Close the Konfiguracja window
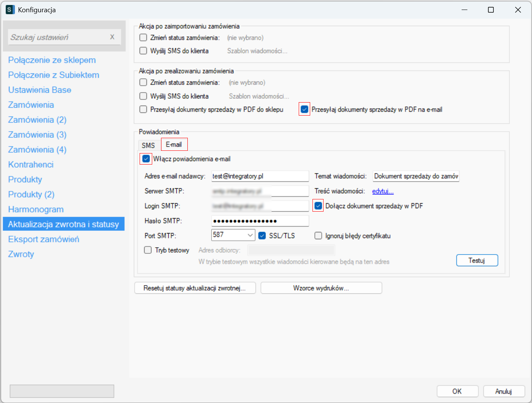The height and width of the screenshot is (403, 532). click(518, 10)
